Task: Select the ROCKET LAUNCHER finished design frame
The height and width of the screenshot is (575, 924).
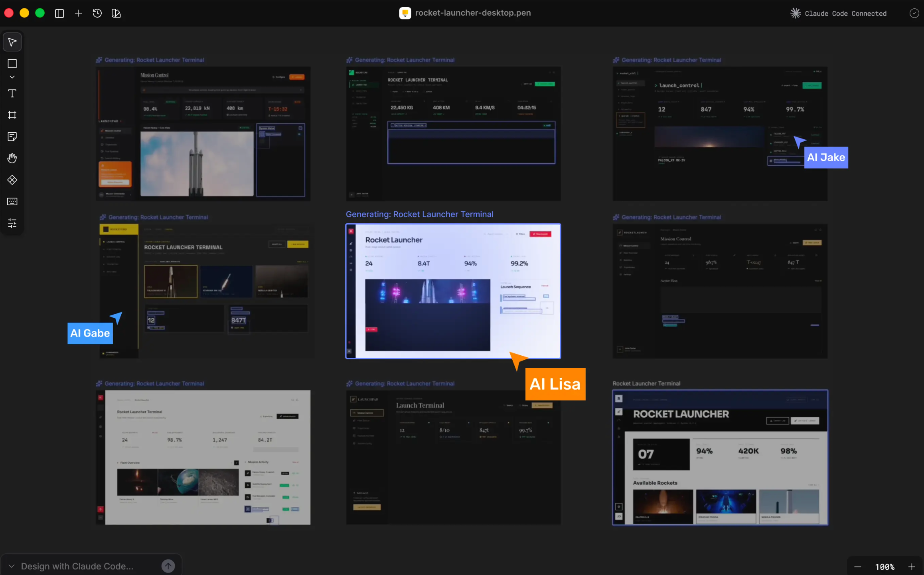Action: pos(720,457)
